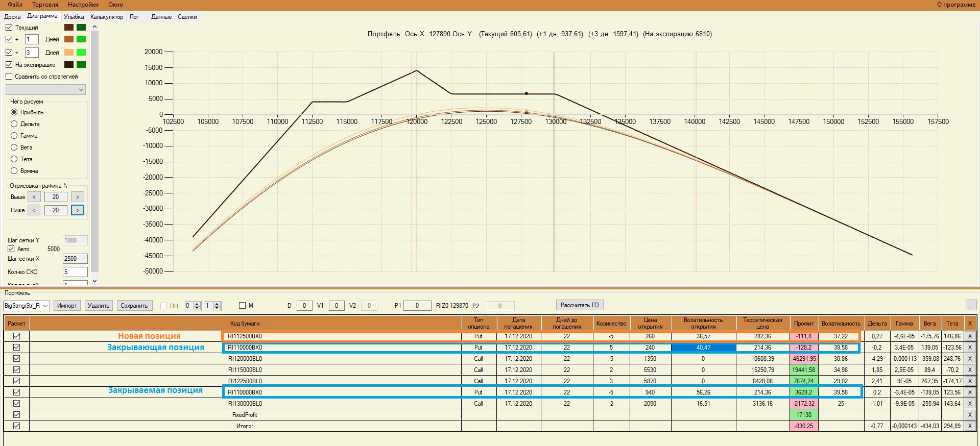Click the light orange swatch in the +3 Дней row
Viewport: 980px width, 446px height.
pos(69,53)
